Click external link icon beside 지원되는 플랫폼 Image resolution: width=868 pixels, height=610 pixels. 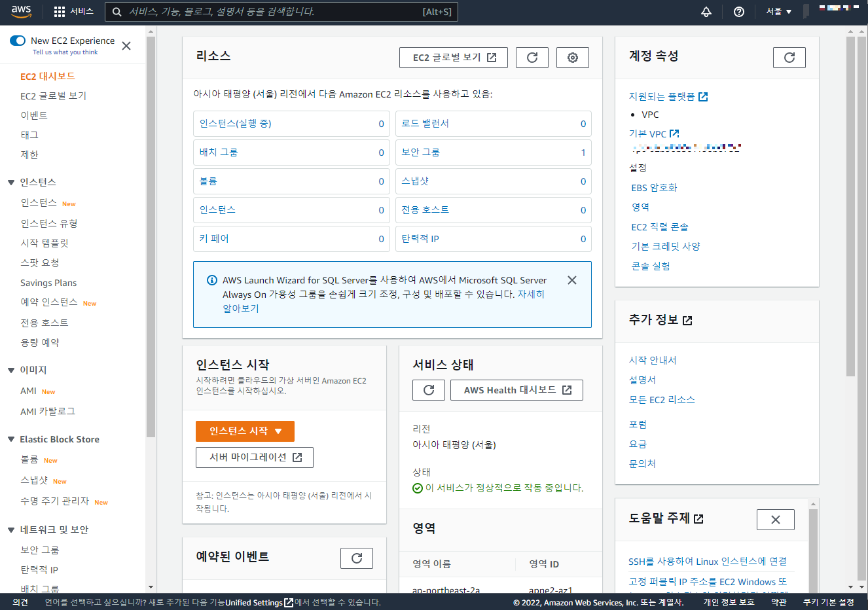tap(703, 97)
